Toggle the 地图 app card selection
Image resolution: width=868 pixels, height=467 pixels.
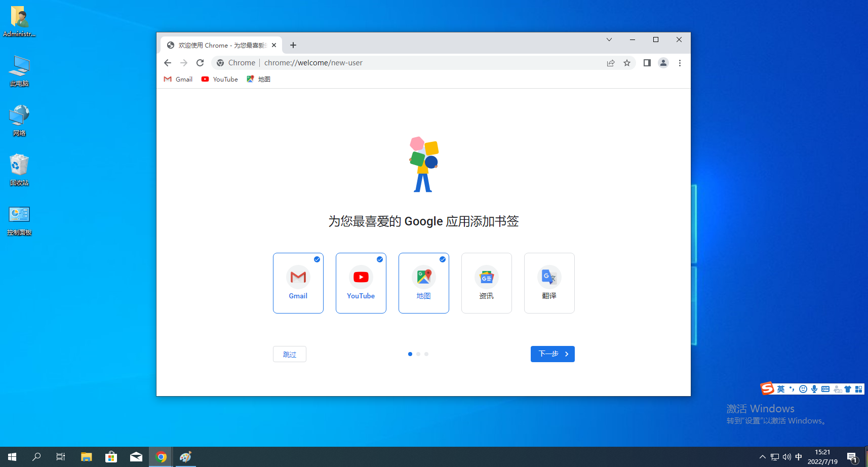[x=424, y=283]
